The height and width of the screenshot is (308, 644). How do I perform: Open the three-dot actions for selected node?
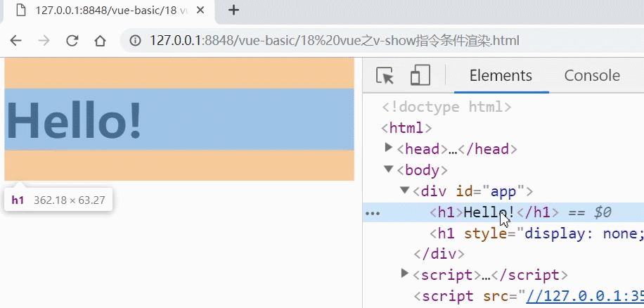(x=373, y=214)
